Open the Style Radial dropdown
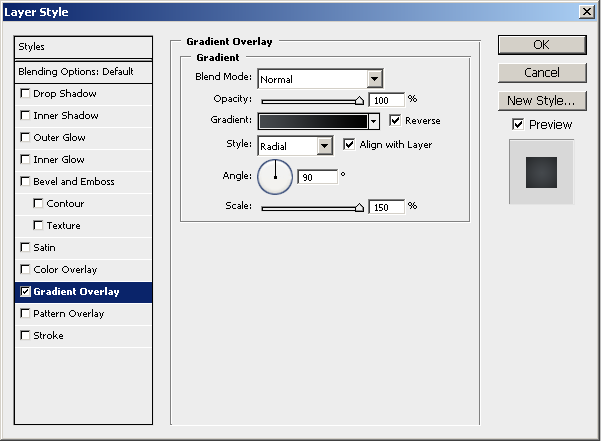The width and height of the screenshot is (601, 441). (x=324, y=146)
